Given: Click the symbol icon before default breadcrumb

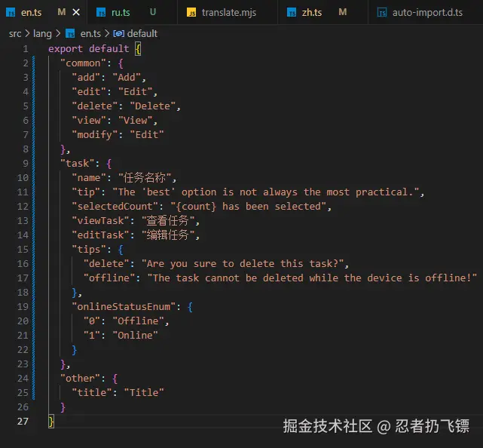Looking at the screenshot, I should click(118, 33).
